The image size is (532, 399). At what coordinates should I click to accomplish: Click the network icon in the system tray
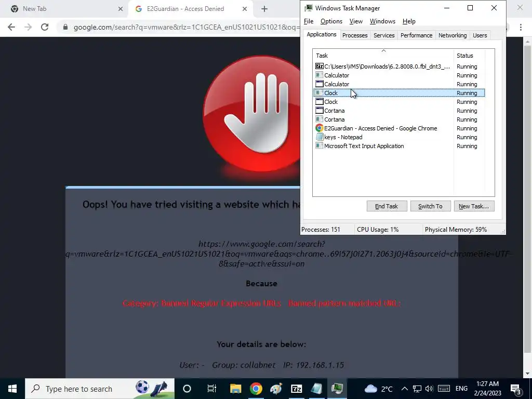tap(417, 389)
